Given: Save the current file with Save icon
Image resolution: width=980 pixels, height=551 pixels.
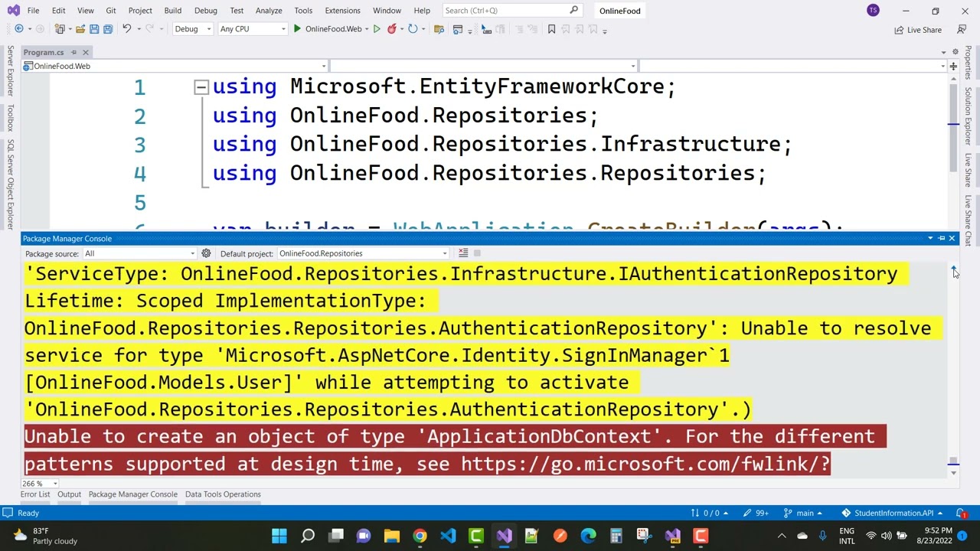Looking at the screenshot, I should (x=94, y=29).
